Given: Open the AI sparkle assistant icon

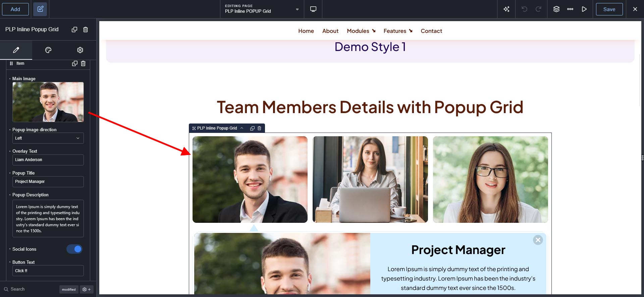Looking at the screenshot, I should pyautogui.click(x=506, y=9).
